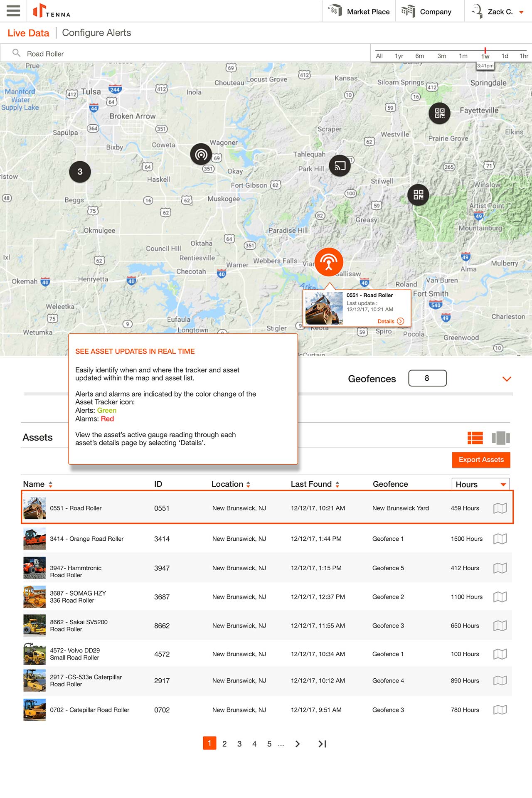The height and width of the screenshot is (798, 532).
Task: Switch to Configure Alerts tab
Action: (x=96, y=33)
